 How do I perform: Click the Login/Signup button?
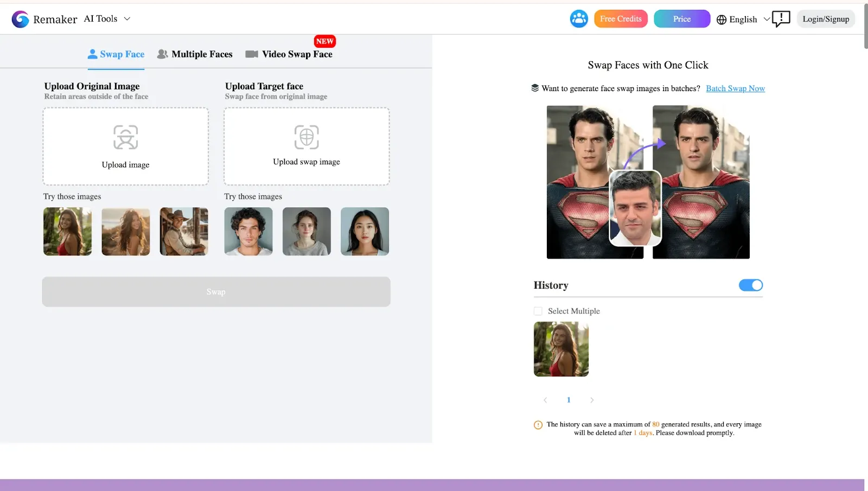click(x=826, y=19)
